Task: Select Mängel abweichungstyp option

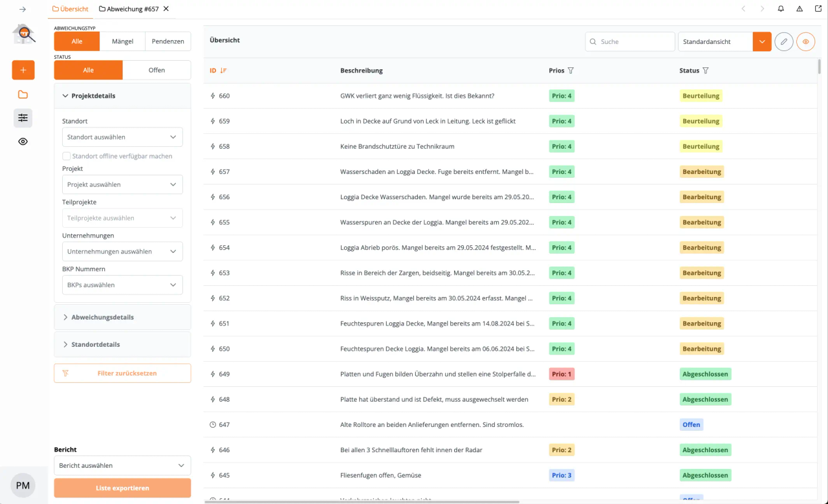Action: click(122, 41)
